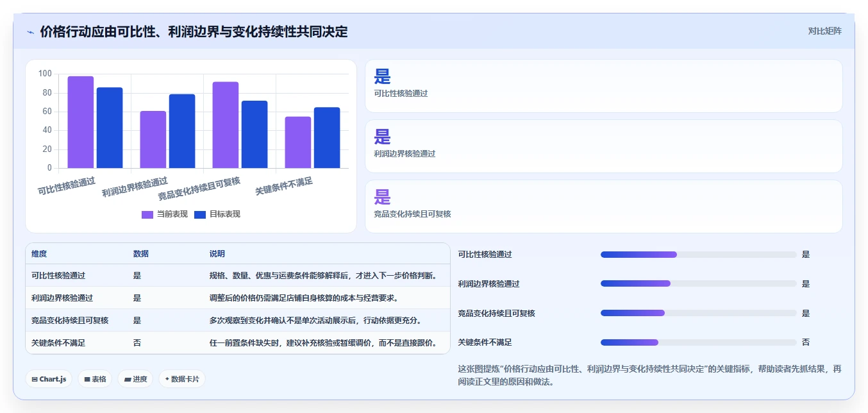
Task: Click the 维度 table column header
Action: [x=39, y=254]
